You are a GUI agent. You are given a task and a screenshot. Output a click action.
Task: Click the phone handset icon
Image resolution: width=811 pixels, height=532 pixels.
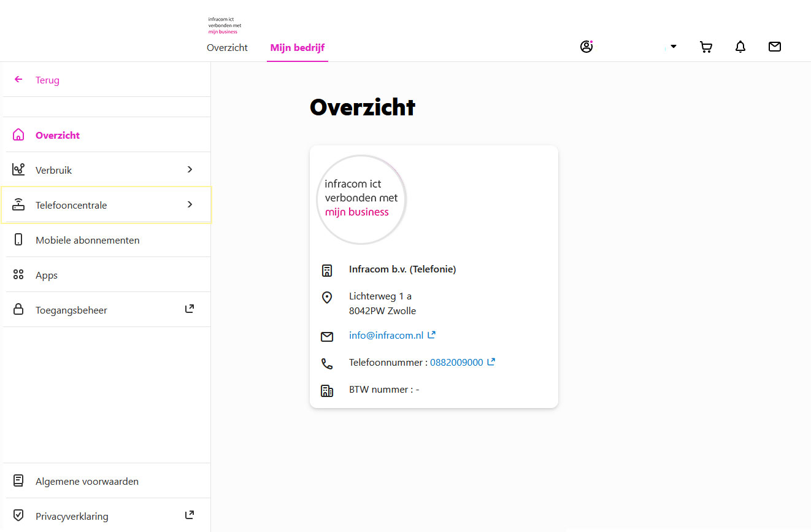tap(327, 363)
